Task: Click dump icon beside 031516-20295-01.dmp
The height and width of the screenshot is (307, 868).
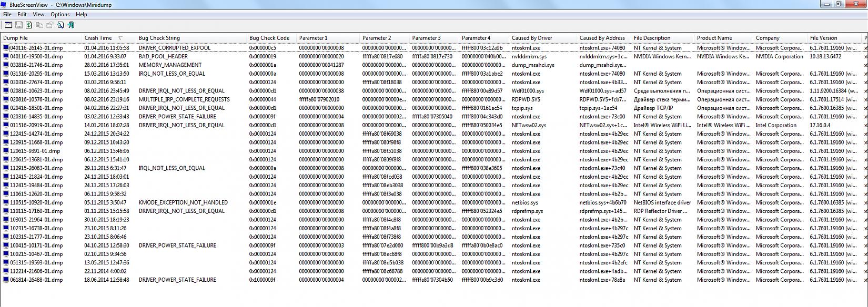Action: [x=6, y=74]
